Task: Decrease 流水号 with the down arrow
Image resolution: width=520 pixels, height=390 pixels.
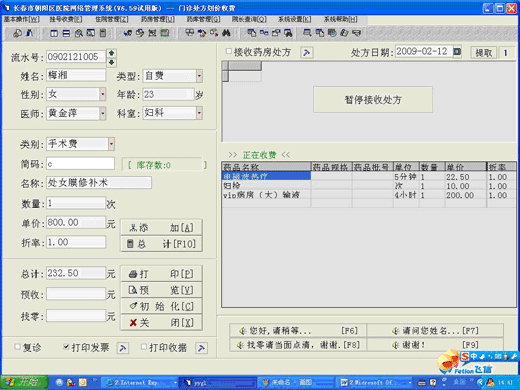Action: 111,62
